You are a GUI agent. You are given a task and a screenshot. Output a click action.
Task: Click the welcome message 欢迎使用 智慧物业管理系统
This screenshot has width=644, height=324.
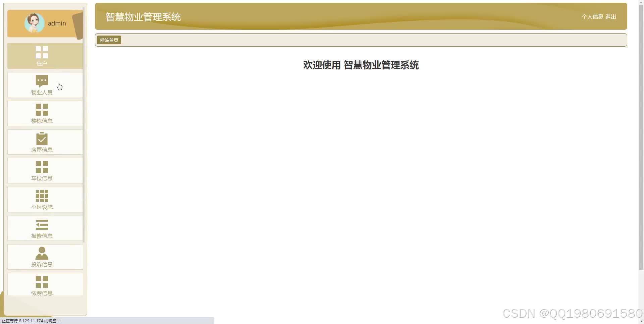click(x=361, y=65)
